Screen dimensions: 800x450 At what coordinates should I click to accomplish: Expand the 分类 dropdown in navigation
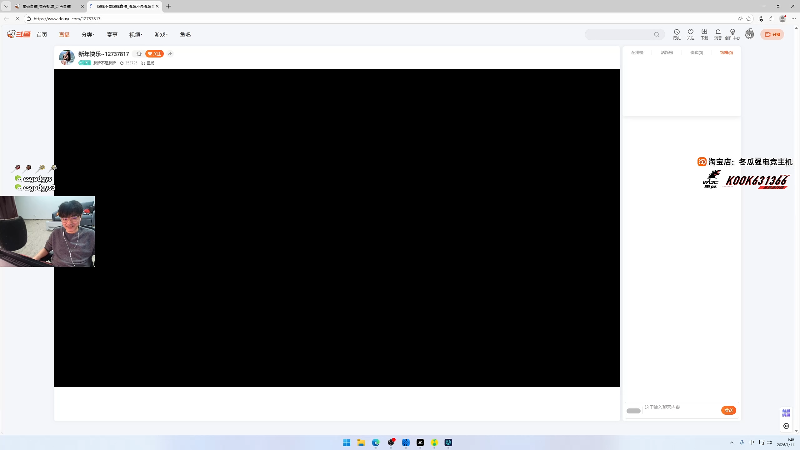tap(88, 35)
